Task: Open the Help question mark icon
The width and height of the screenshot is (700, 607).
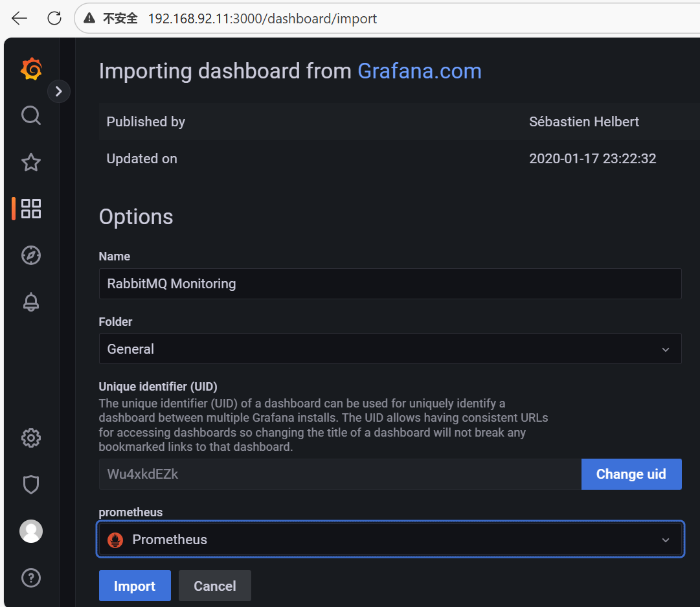Action: coord(31,578)
